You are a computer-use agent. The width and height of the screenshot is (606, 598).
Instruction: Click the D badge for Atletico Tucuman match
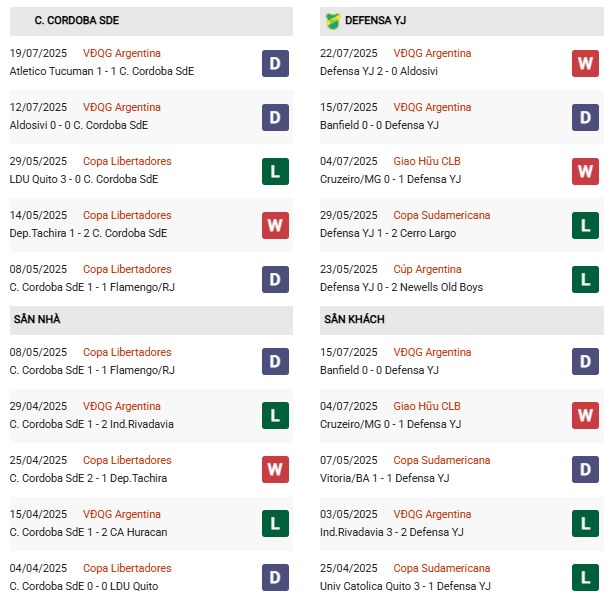pyautogui.click(x=276, y=63)
